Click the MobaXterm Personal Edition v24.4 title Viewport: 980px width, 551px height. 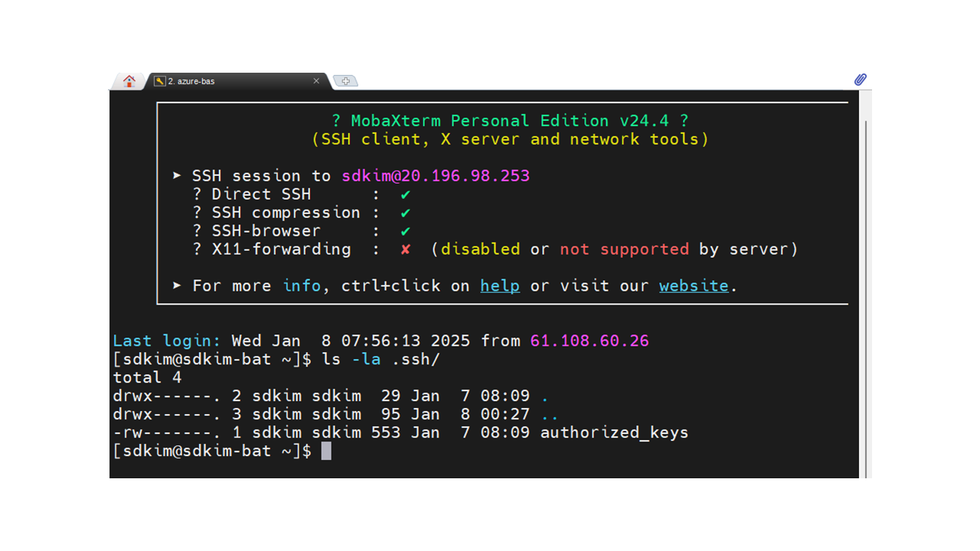point(510,121)
